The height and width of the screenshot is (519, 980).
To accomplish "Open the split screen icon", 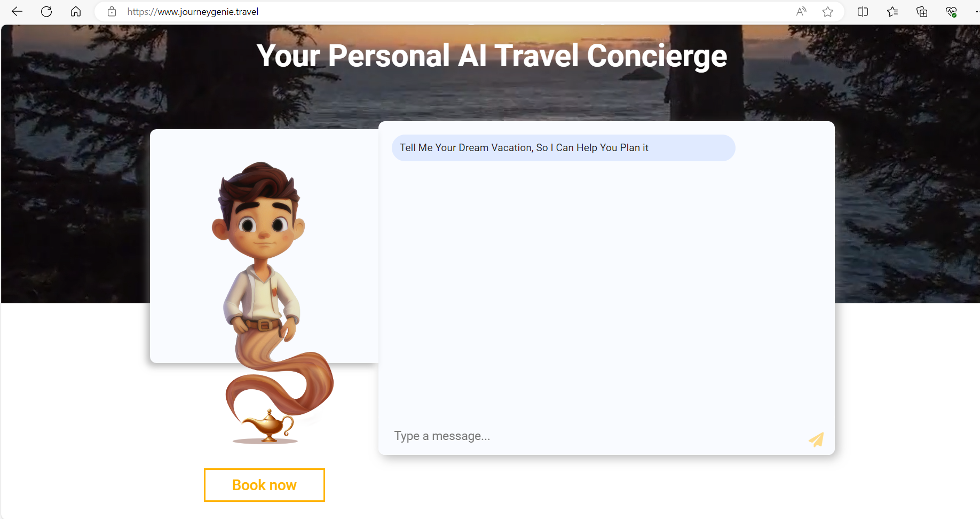I will (x=863, y=12).
